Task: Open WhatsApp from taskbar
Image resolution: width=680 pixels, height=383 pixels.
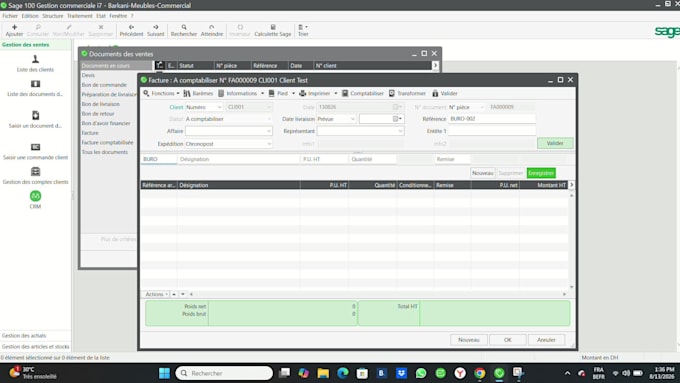Action: coord(421,373)
